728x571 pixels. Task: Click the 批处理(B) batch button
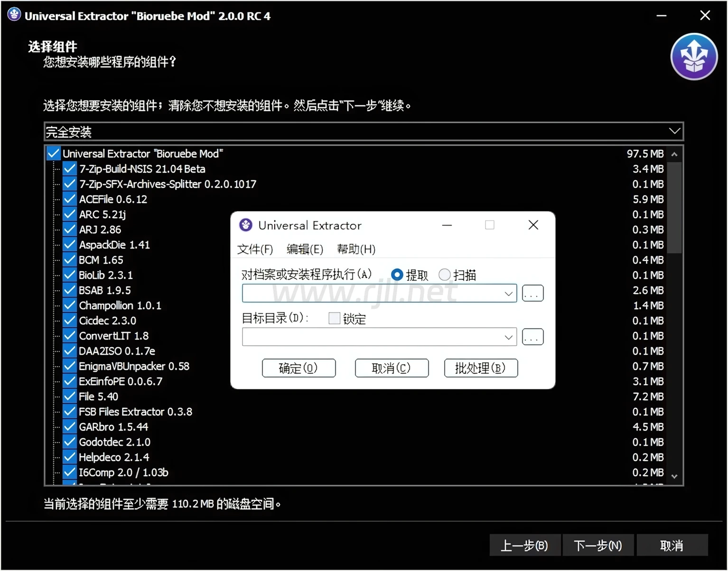tap(480, 368)
